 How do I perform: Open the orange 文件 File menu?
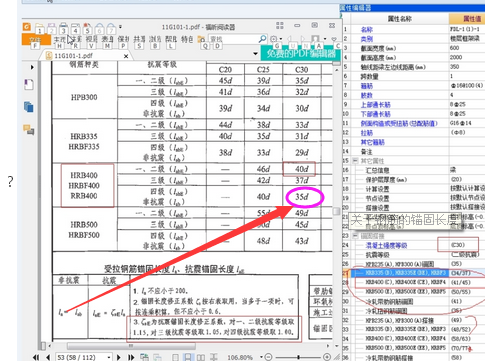point(36,39)
